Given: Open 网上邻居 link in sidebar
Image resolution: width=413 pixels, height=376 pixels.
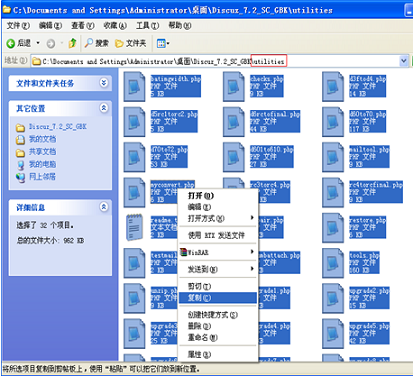Looking at the screenshot, I should [x=42, y=176].
